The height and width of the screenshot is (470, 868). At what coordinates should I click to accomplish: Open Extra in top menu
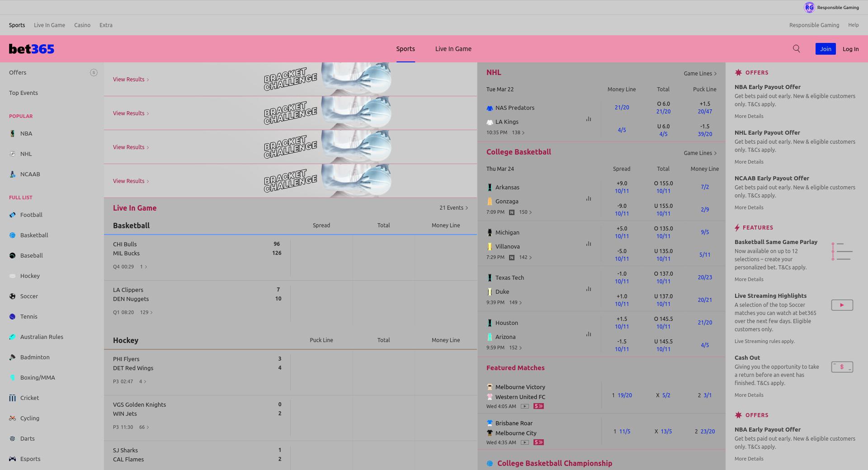[x=106, y=25]
